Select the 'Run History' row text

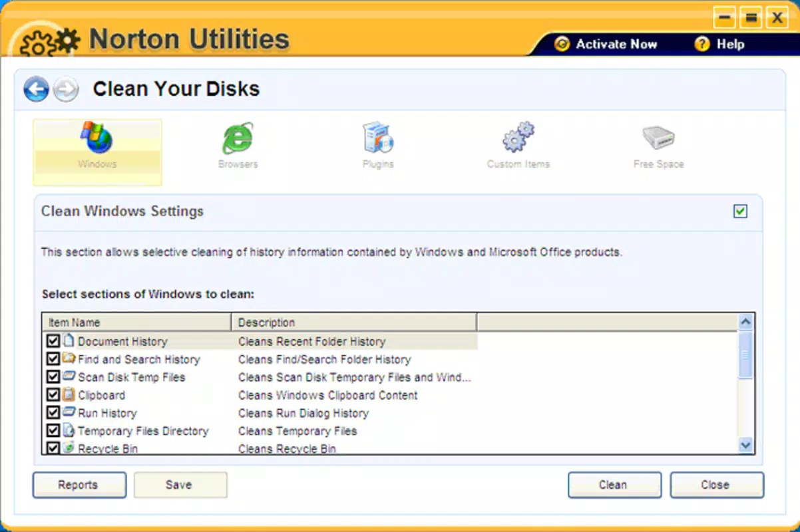(x=107, y=414)
